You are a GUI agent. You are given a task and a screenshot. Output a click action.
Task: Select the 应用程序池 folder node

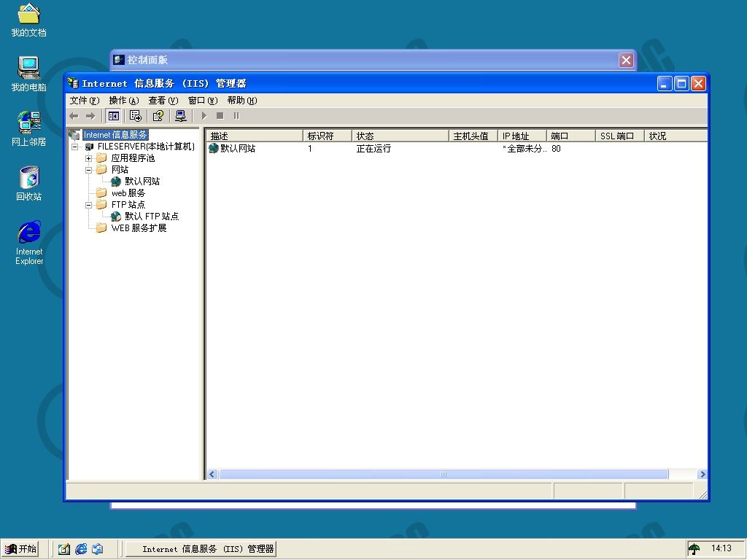[133, 158]
